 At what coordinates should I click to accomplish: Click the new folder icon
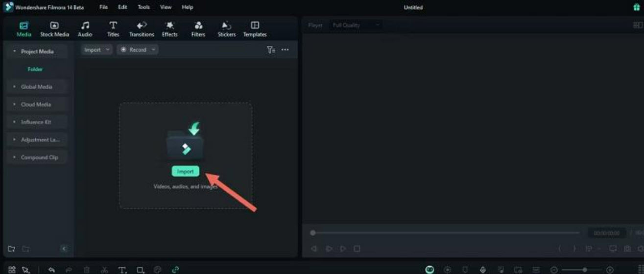point(12,249)
